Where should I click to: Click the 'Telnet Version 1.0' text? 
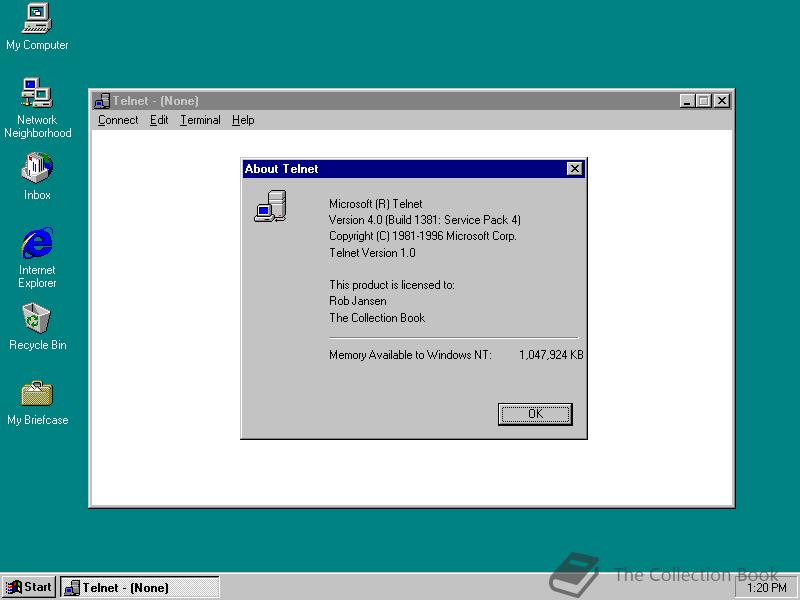point(372,253)
